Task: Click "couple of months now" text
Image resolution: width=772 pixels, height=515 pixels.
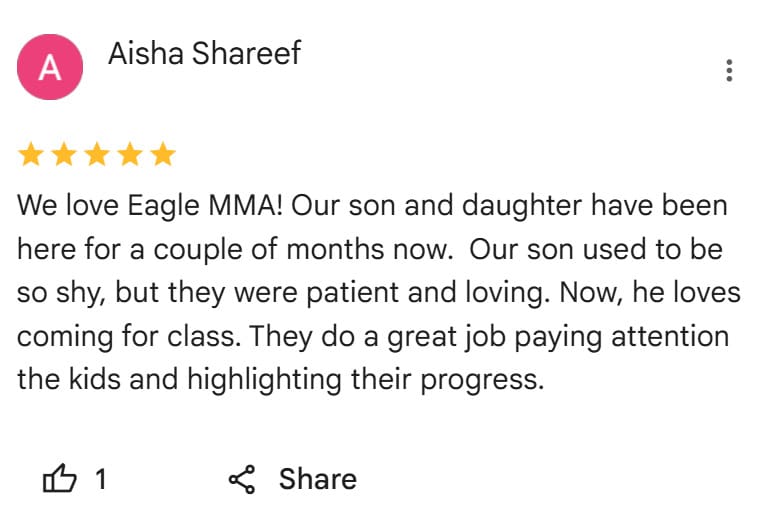Action: 303,249
